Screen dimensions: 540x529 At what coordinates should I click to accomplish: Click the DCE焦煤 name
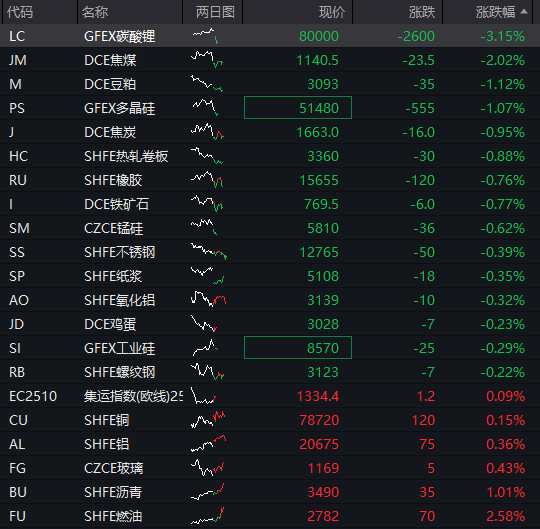(110, 60)
